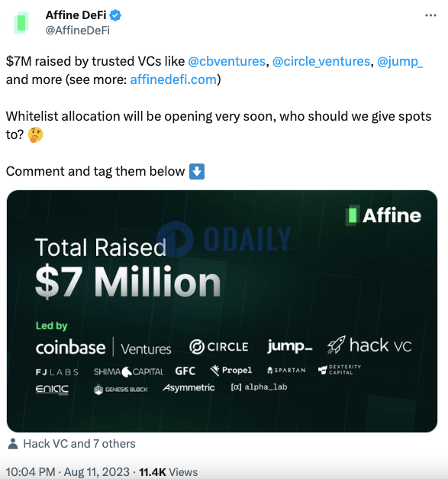Open the Total Raised $7 Million image
448x479 pixels.
pyautogui.click(x=222, y=311)
